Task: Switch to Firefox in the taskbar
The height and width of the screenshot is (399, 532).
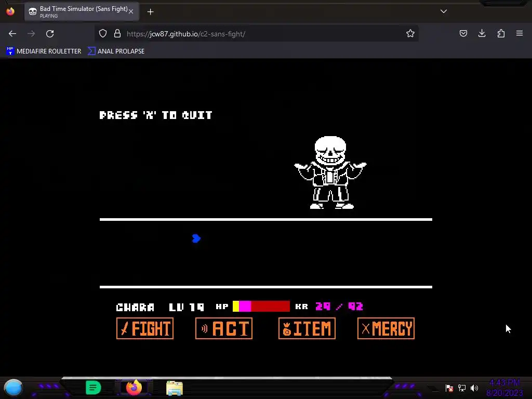Action: click(x=134, y=387)
